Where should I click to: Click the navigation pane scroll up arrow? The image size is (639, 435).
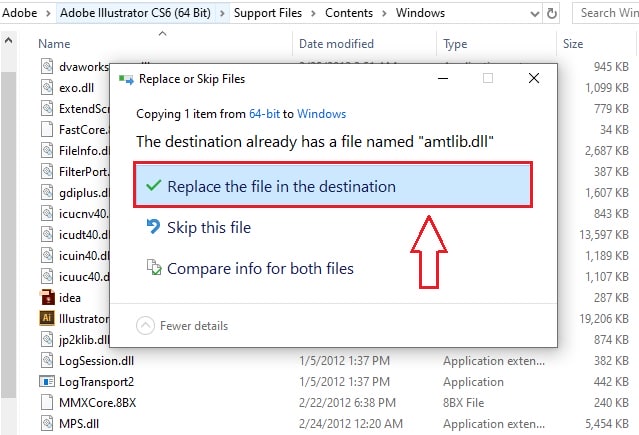click(x=8, y=40)
